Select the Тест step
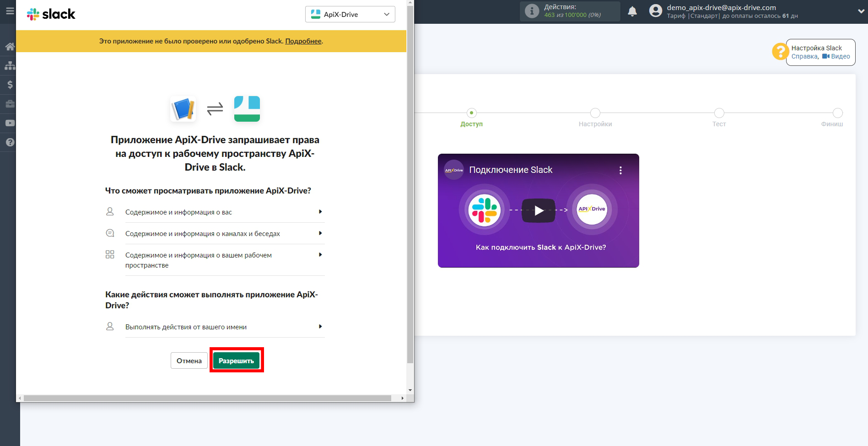 pyautogui.click(x=719, y=118)
